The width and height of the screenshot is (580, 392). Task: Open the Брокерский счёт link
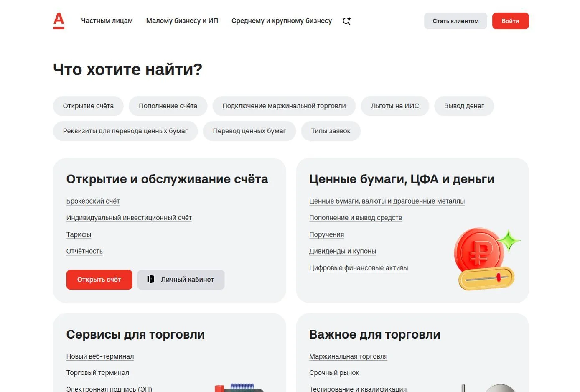[93, 201]
